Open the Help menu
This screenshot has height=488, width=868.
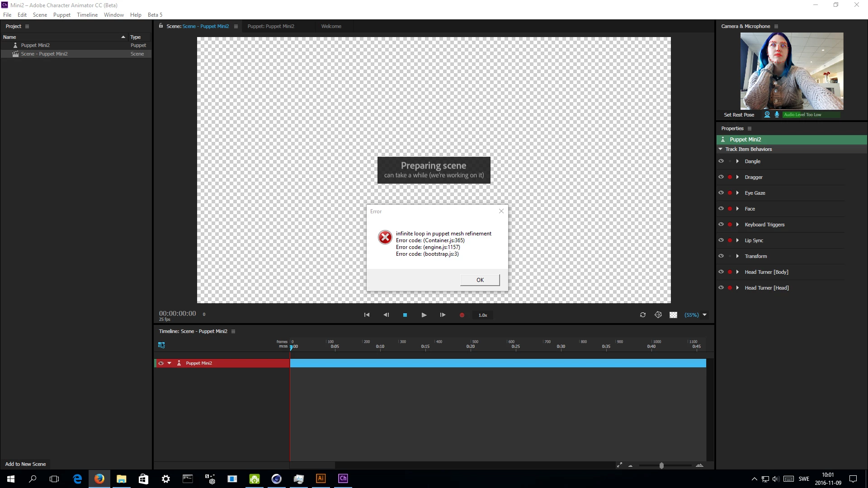click(136, 15)
